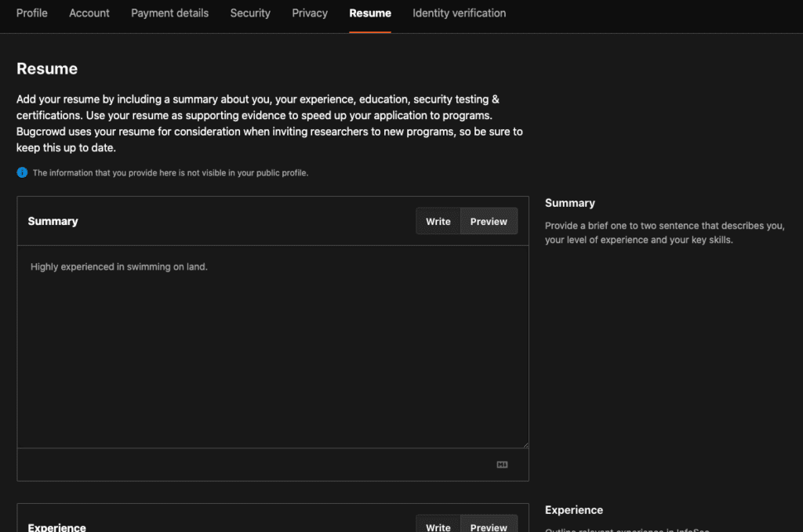Image resolution: width=803 pixels, height=532 pixels.
Task: Click the Summary help heading on right
Action: click(x=569, y=203)
